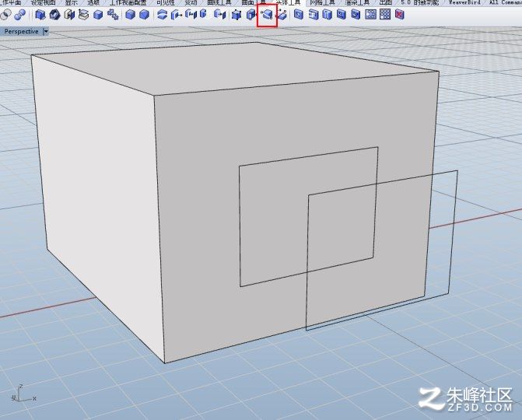
Task: Select the Delete Hole red X icon
Action: [x=400, y=15]
